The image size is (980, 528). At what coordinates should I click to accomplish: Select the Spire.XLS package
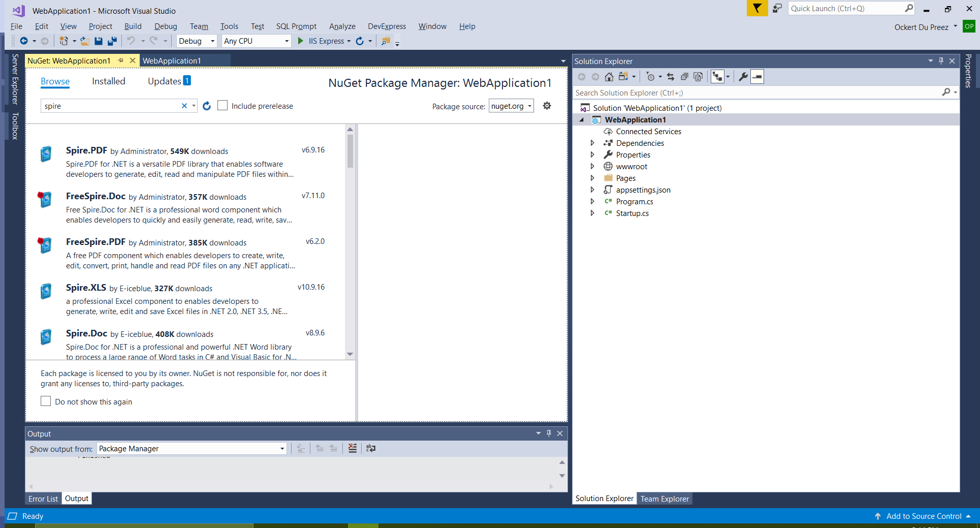[x=184, y=299]
